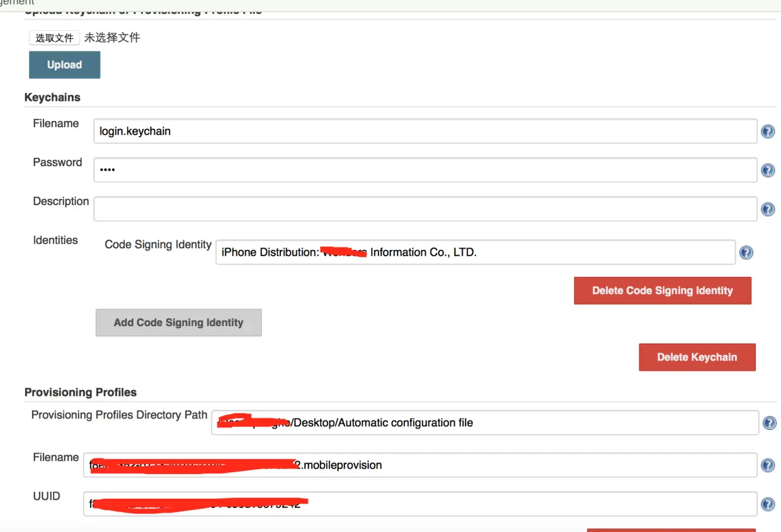Edit the Code Signing Identity field
The width and height of the screenshot is (781, 532).
tap(476, 252)
